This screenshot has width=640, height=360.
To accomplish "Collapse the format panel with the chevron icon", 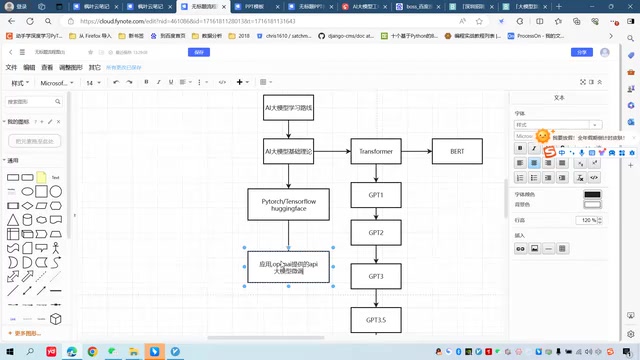I will click(600, 82).
